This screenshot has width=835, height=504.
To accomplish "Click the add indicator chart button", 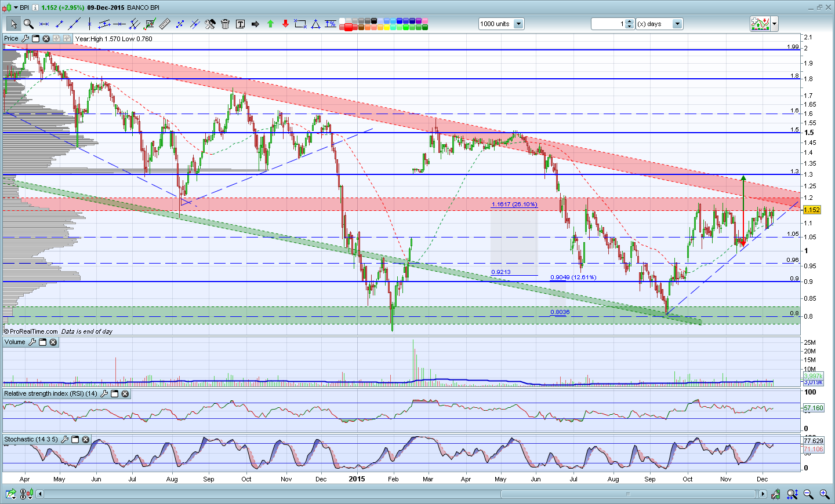I will (x=760, y=24).
